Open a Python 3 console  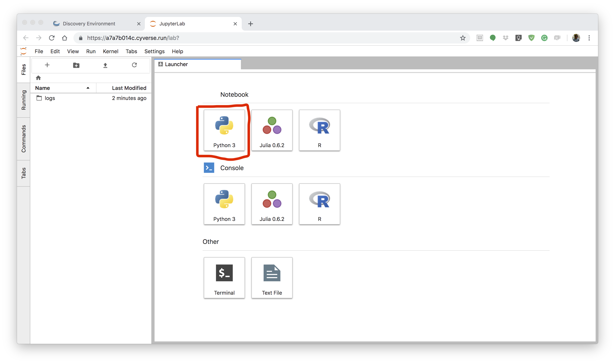(224, 204)
